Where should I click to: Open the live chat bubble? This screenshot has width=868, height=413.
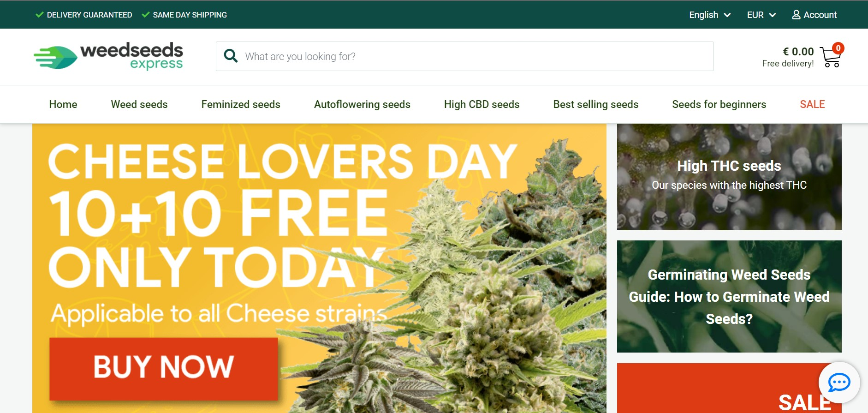click(x=839, y=383)
